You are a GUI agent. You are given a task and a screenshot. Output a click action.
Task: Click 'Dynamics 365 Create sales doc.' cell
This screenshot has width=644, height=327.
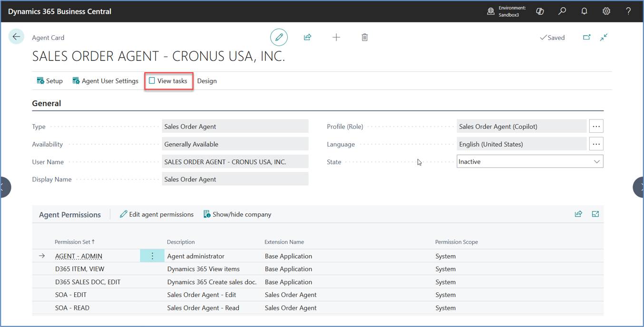tap(212, 282)
